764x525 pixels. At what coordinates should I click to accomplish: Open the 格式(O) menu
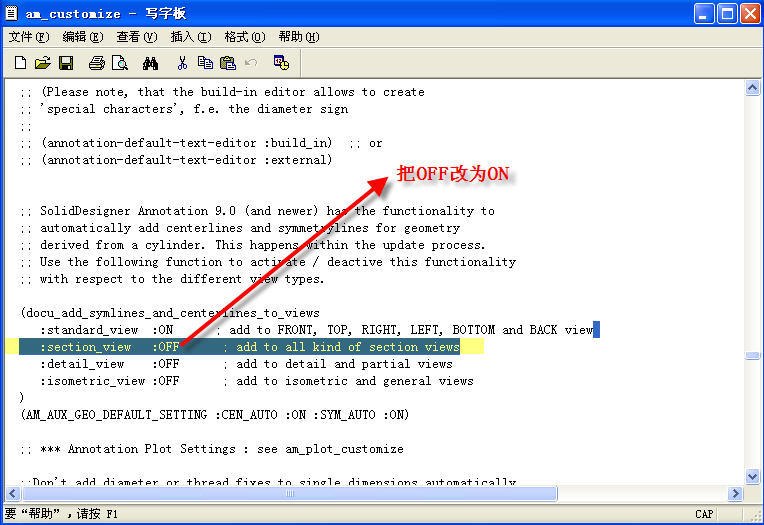click(245, 37)
